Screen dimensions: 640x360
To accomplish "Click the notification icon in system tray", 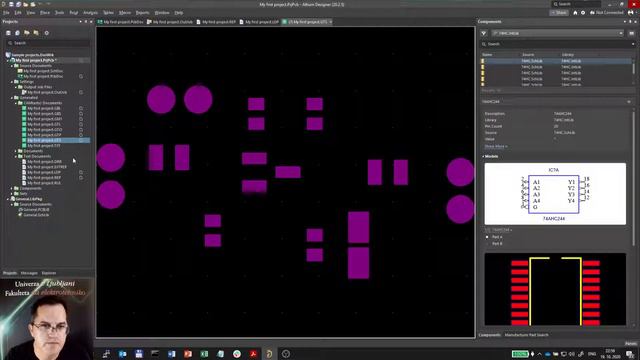I will [x=631, y=354].
